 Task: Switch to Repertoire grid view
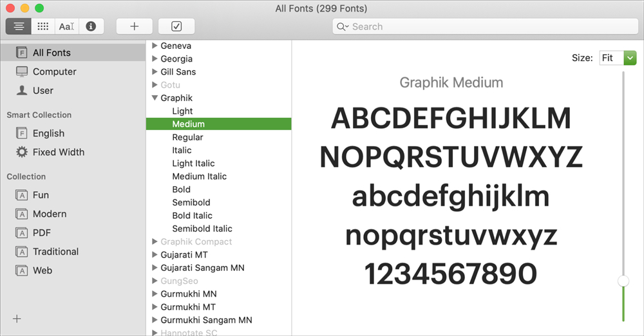(x=43, y=26)
